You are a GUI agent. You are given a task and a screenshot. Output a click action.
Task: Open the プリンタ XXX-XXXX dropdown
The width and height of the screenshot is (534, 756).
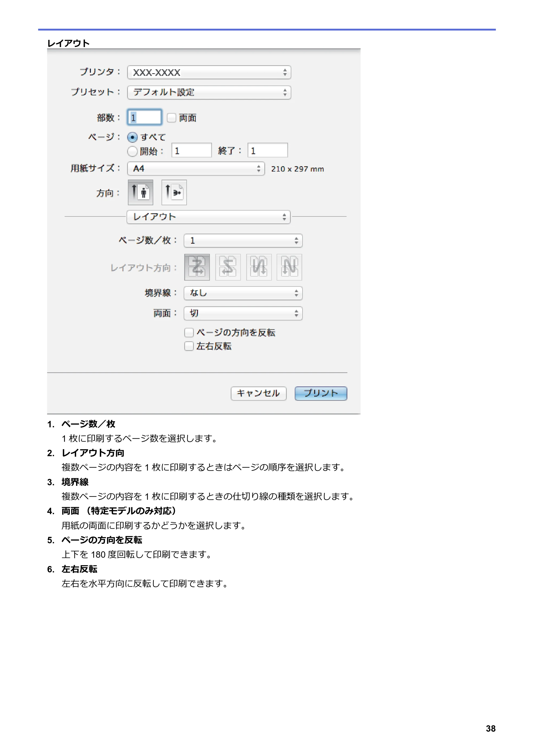coord(209,72)
